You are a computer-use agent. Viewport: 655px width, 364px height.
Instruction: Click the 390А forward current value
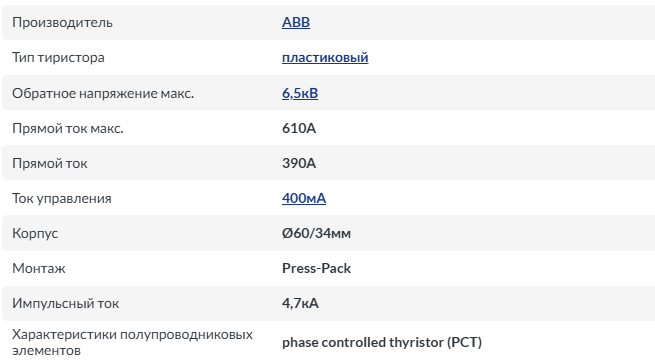click(x=299, y=163)
